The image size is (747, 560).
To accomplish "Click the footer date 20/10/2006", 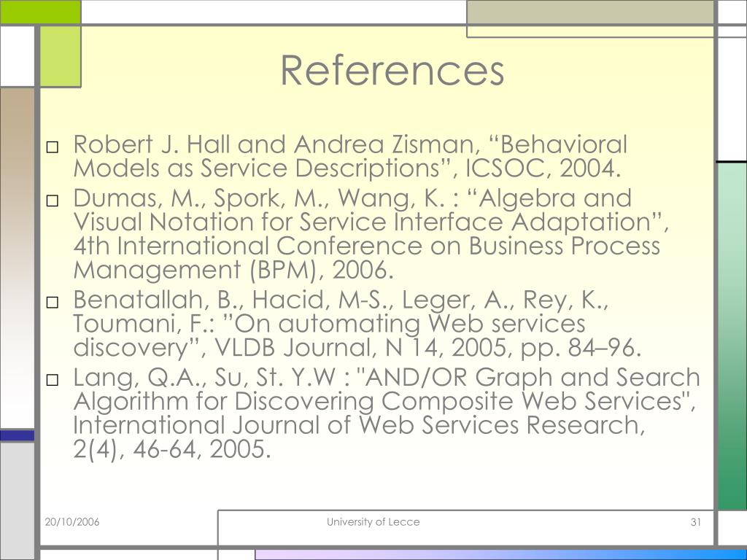I will pos(72,522).
